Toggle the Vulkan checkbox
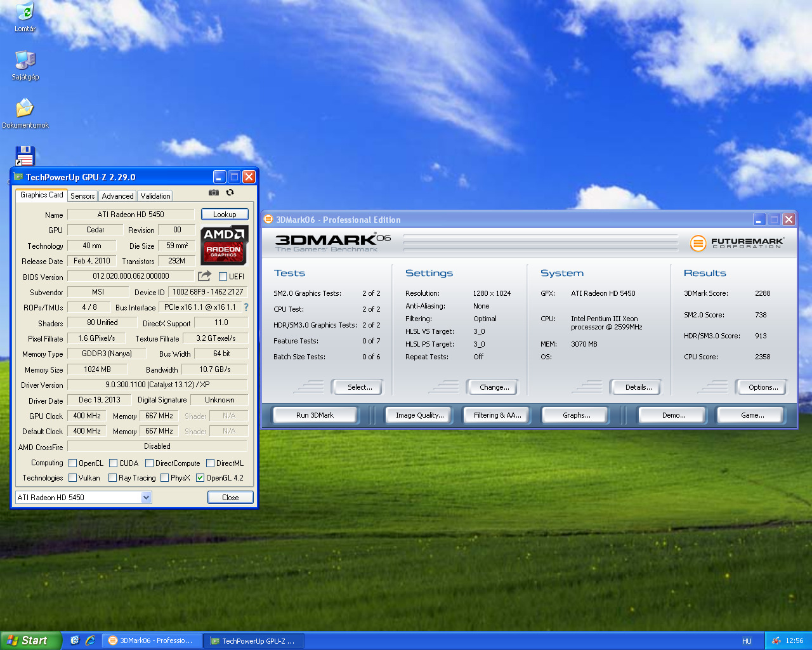Viewport: 812px width, 650px height. [x=72, y=478]
